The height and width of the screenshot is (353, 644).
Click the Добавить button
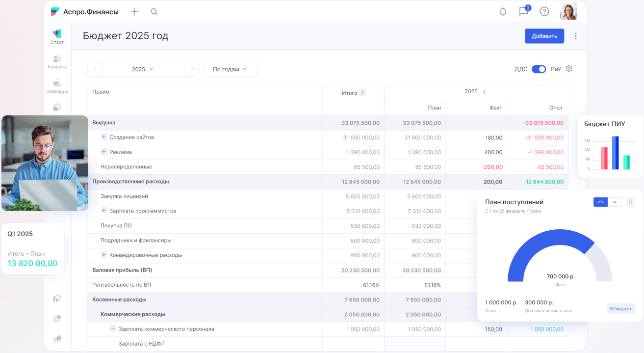click(544, 36)
